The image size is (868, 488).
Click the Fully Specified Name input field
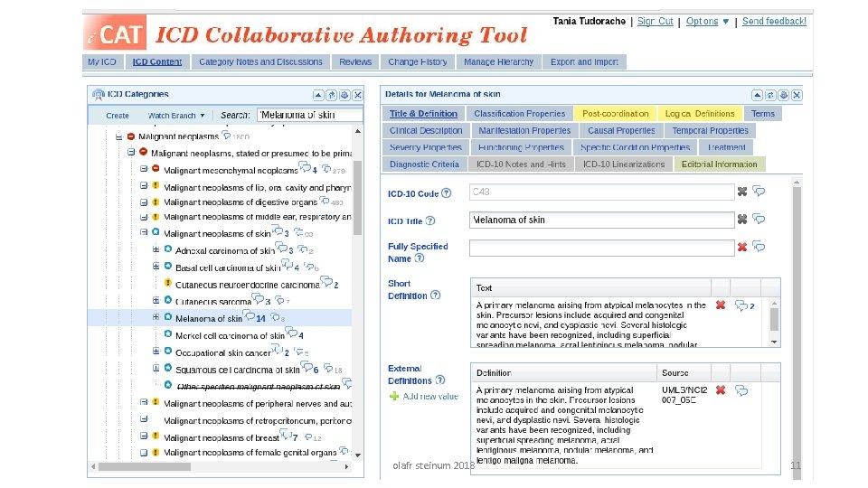point(602,248)
